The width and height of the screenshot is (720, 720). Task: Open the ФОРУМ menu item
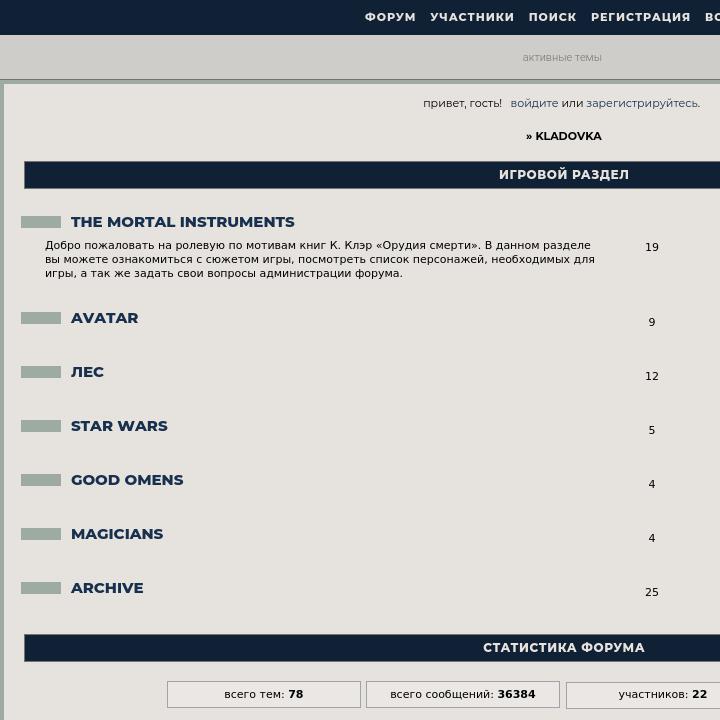tap(390, 17)
